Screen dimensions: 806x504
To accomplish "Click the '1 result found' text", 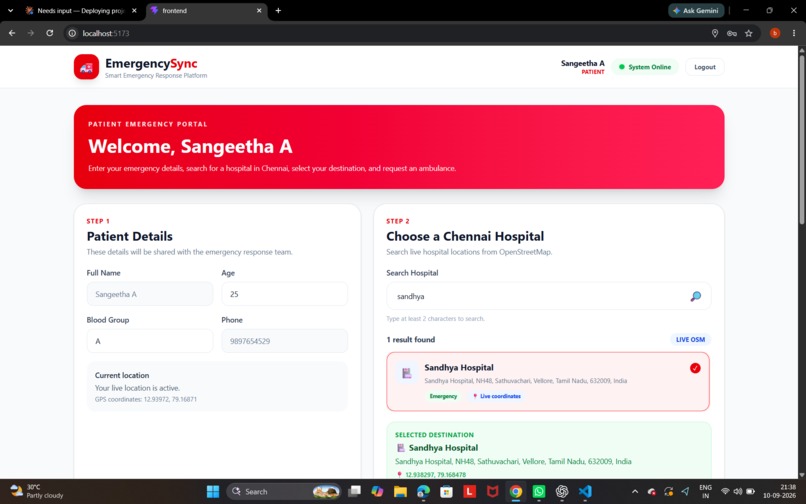I will pyautogui.click(x=411, y=339).
